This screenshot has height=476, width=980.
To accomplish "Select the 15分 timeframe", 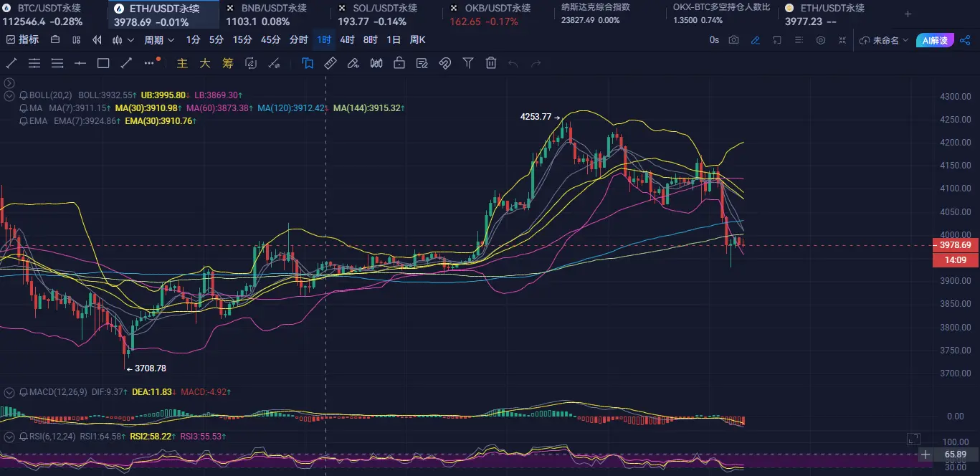I will [x=242, y=40].
